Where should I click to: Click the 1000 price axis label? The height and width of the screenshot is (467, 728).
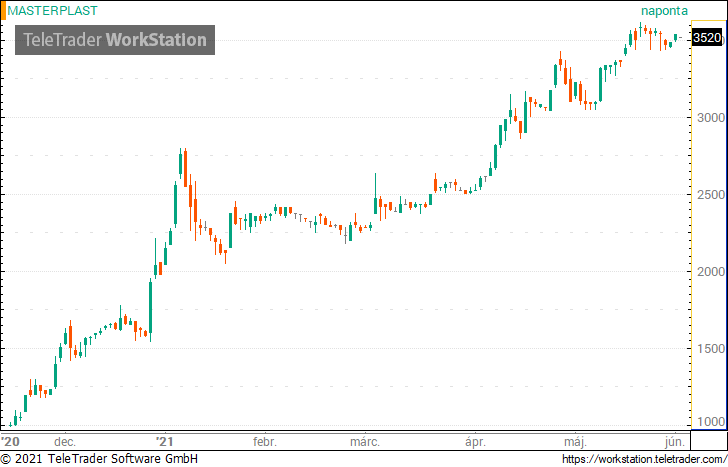pos(711,422)
